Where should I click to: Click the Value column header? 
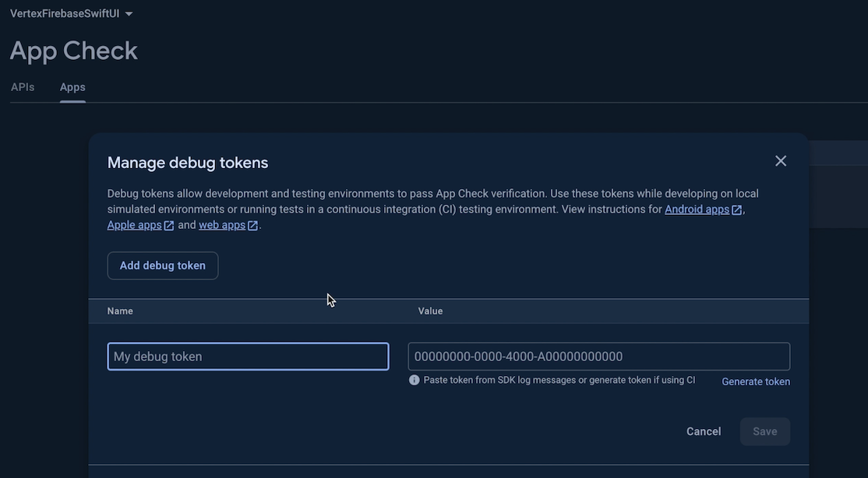(430, 311)
